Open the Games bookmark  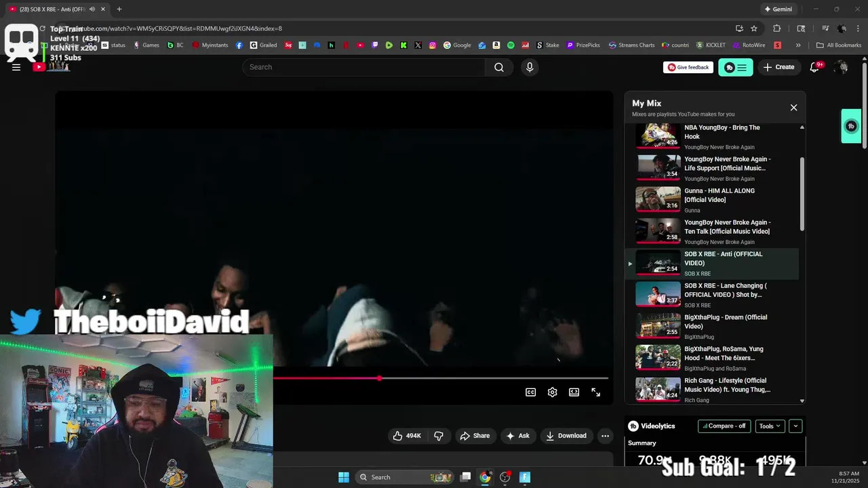tap(146, 45)
